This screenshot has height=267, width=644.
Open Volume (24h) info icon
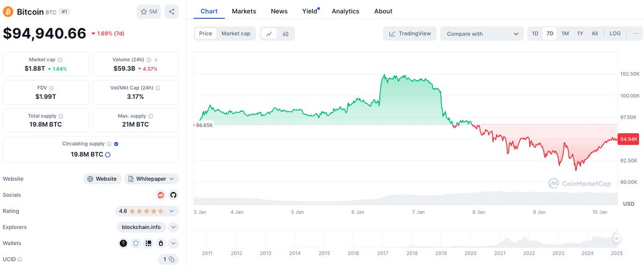pos(149,60)
